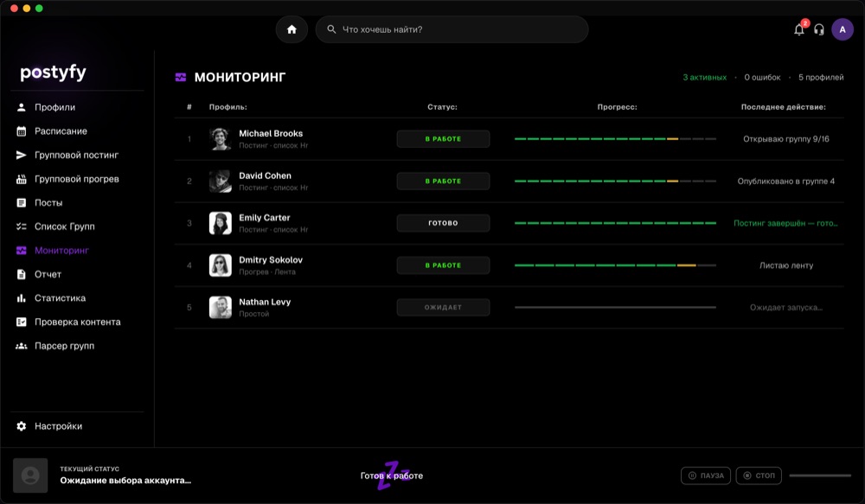Screen dimensions: 865x504
Task: Click Dmitry Sokolov's progress bar
Action: pos(615,265)
